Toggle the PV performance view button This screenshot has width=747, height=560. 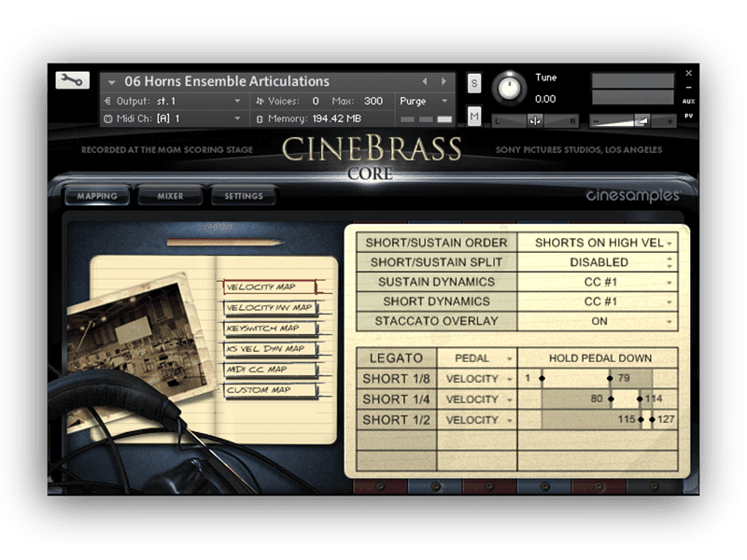coord(688,116)
